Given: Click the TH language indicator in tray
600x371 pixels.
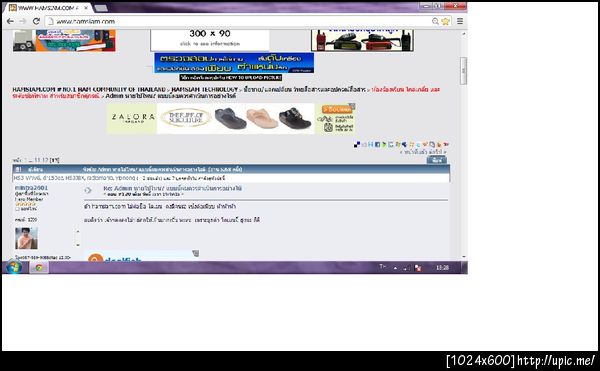Looking at the screenshot, I should pos(382,267).
